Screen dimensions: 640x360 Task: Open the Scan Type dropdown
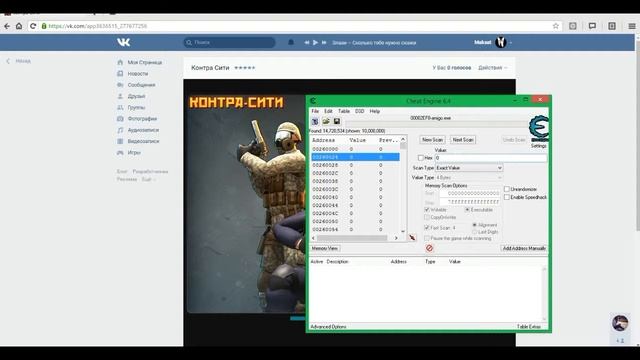[469, 168]
